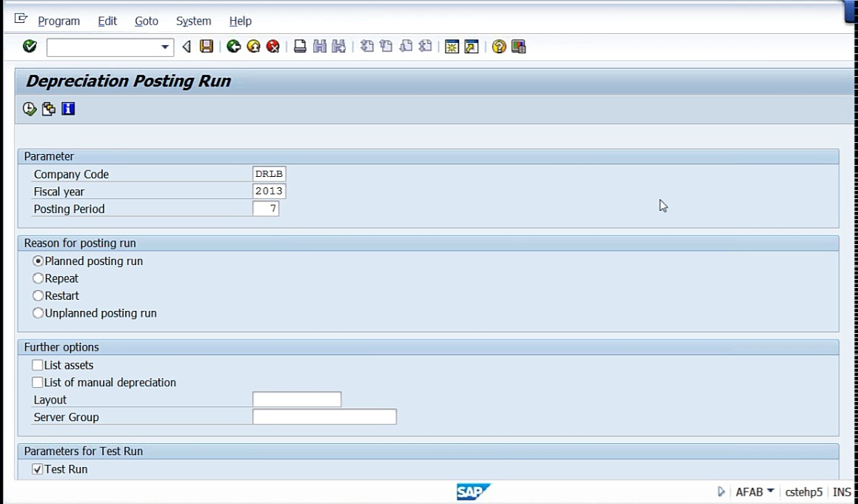Enable List of manual depreciation checkbox
The height and width of the screenshot is (504, 858).
37,382
